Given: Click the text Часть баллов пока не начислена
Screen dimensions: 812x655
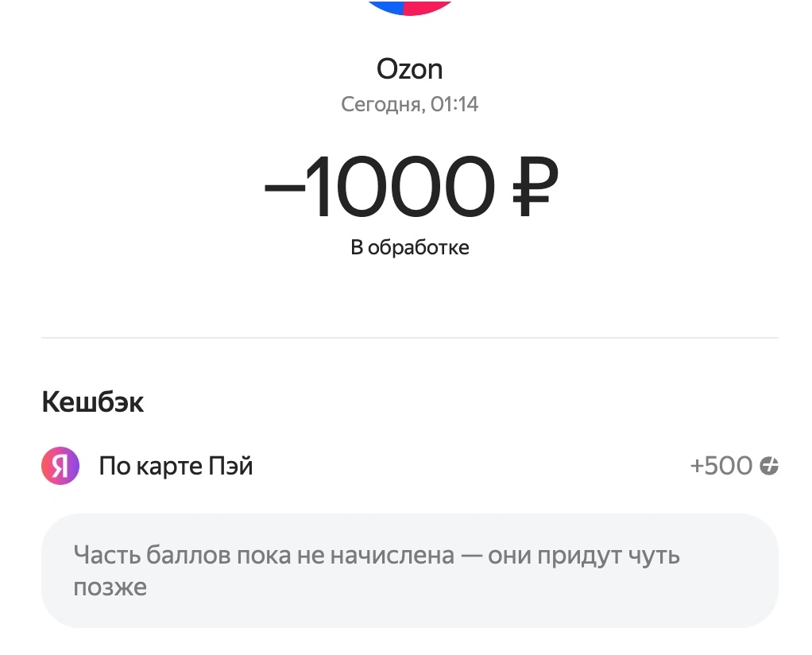Looking at the screenshot, I should tap(264, 555).
